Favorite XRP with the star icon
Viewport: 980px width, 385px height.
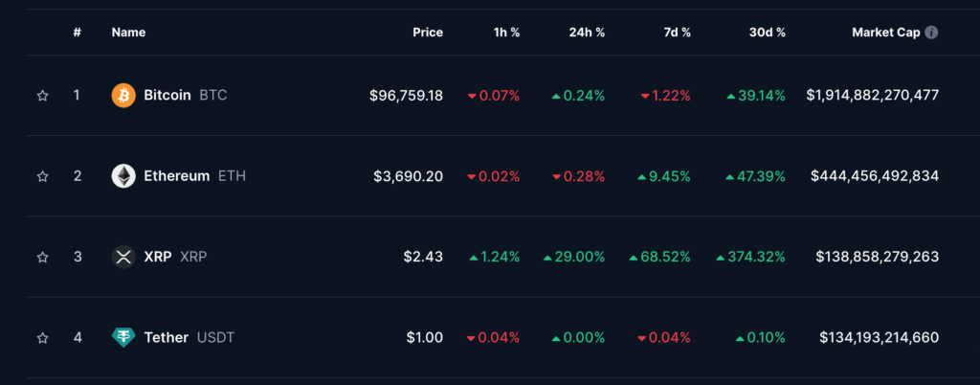tap(42, 257)
